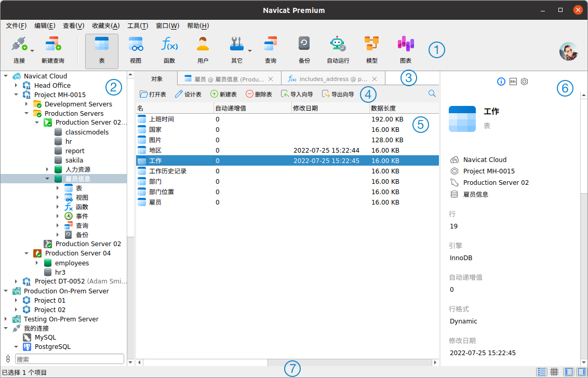The height and width of the screenshot is (378, 588).
Task: Select 事件 node under 雇员信息
Action: (82, 217)
